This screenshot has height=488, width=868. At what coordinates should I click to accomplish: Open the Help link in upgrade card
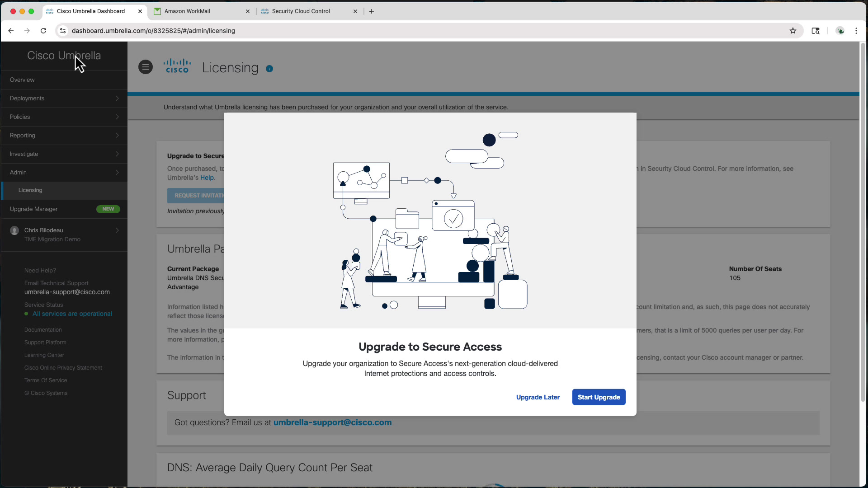(x=207, y=178)
